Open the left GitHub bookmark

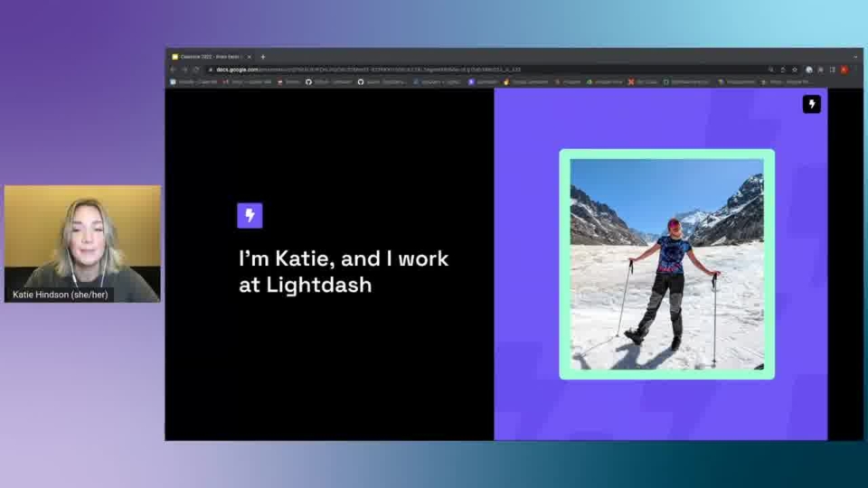tap(329, 82)
